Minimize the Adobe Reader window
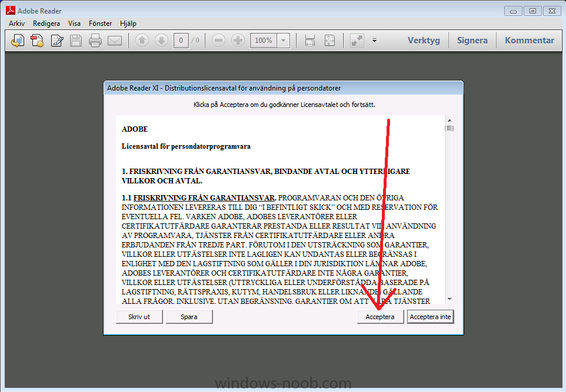This screenshot has width=566, height=392. (513, 11)
